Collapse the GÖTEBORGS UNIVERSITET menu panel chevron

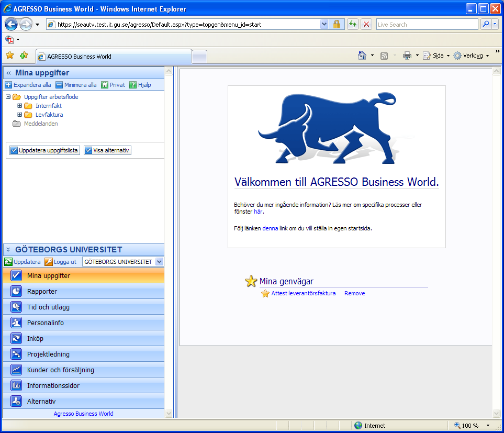pyautogui.click(x=8, y=250)
